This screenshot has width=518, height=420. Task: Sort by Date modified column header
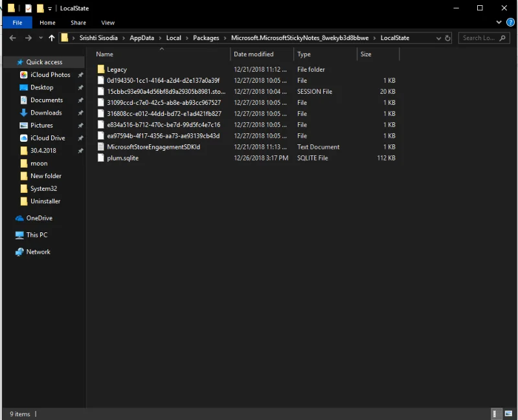point(254,54)
